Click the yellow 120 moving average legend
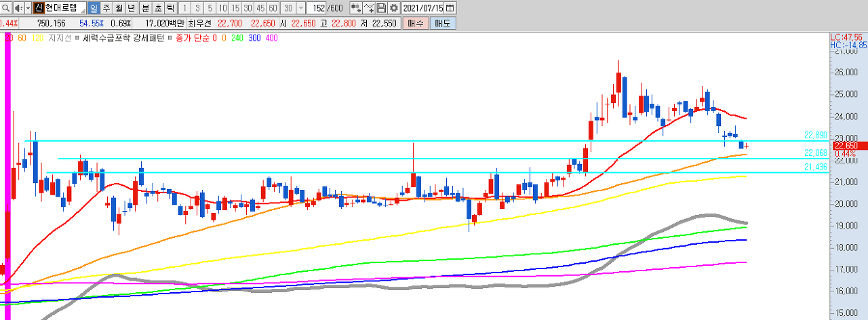The image size is (868, 320). point(37,38)
